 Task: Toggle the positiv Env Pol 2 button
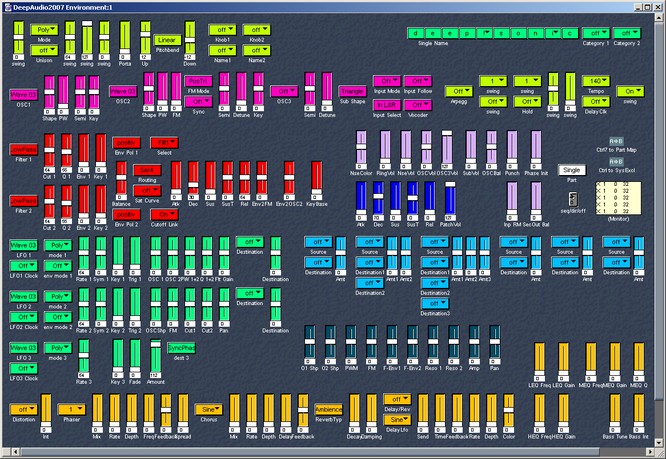[x=126, y=214]
